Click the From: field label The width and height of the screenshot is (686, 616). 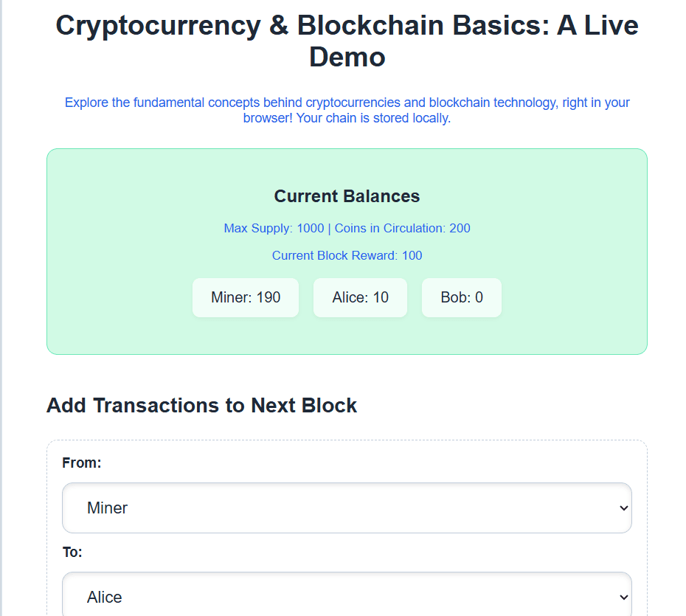pyautogui.click(x=82, y=463)
